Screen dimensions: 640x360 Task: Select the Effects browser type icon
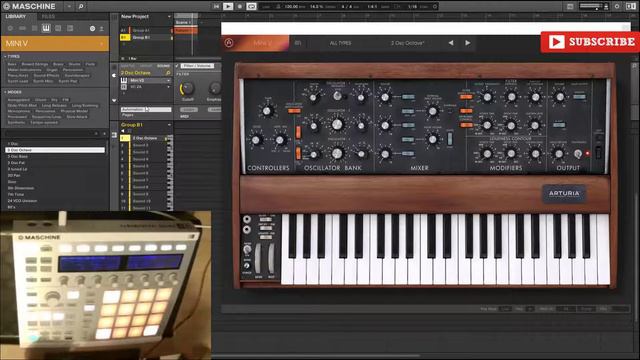point(58,28)
